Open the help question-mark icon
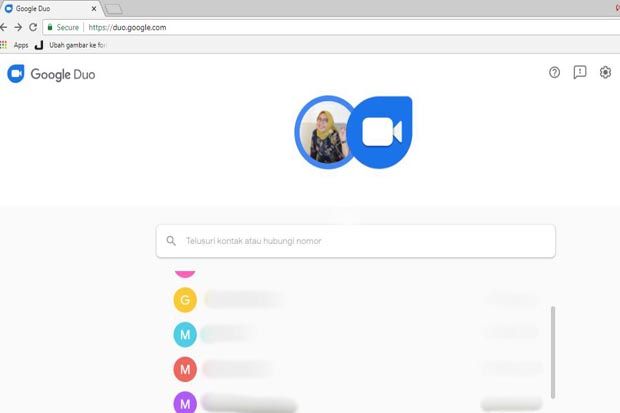This screenshot has width=620, height=413. [x=554, y=72]
